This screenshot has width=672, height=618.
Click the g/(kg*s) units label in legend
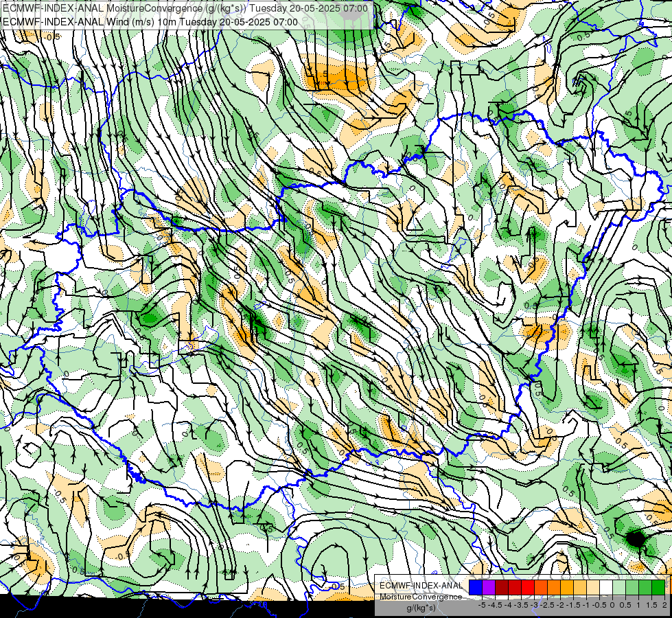tap(421, 608)
